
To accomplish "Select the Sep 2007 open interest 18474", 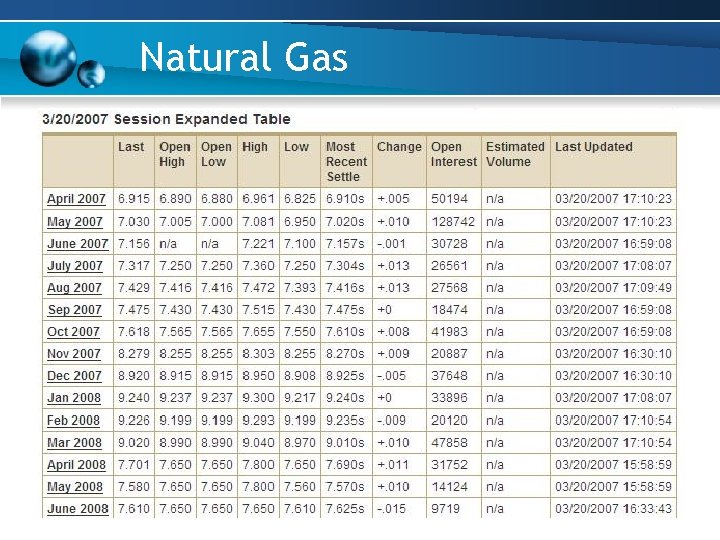I will tap(449, 309).
